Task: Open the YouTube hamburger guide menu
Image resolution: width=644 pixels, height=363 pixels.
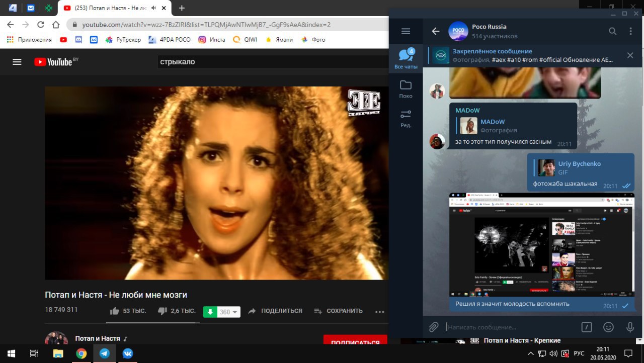Action: point(17,62)
